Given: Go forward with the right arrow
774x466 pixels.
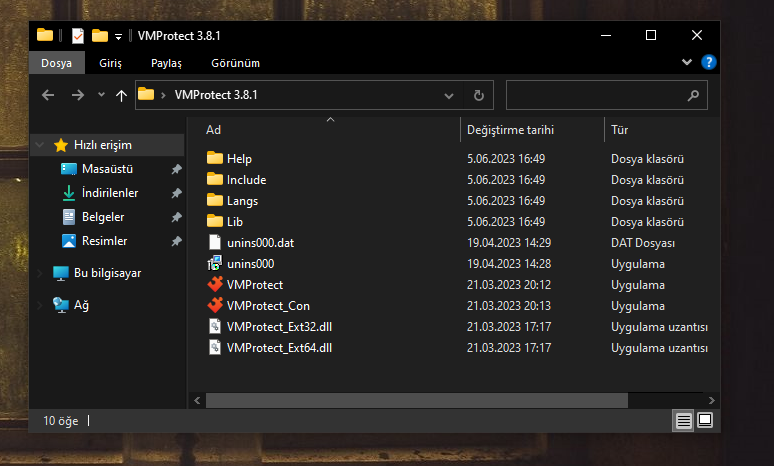Looking at the screenshot, I should click(x=77, y=95).
